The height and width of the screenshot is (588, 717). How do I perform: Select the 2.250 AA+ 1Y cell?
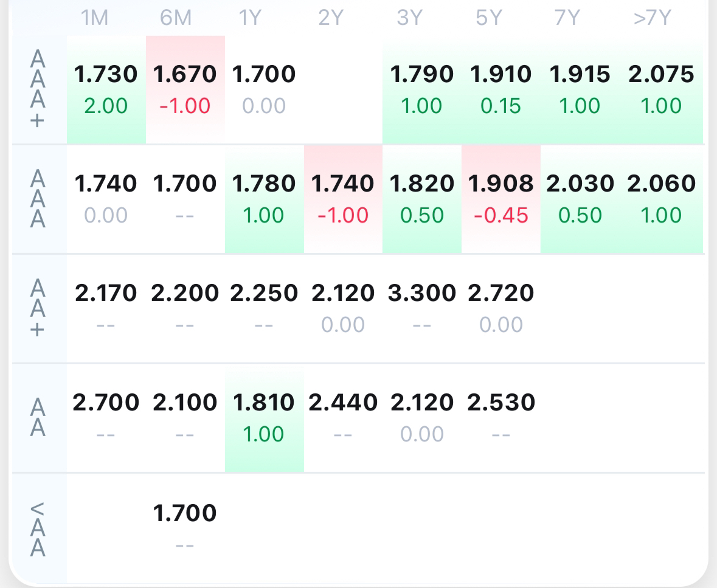265,309
